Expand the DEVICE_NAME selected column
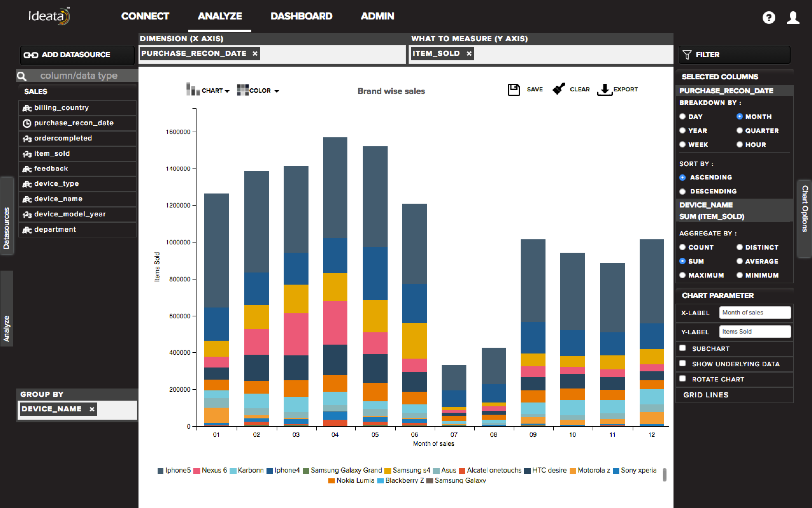The width and height of the screenshot is (812, 508). [734, 205]
